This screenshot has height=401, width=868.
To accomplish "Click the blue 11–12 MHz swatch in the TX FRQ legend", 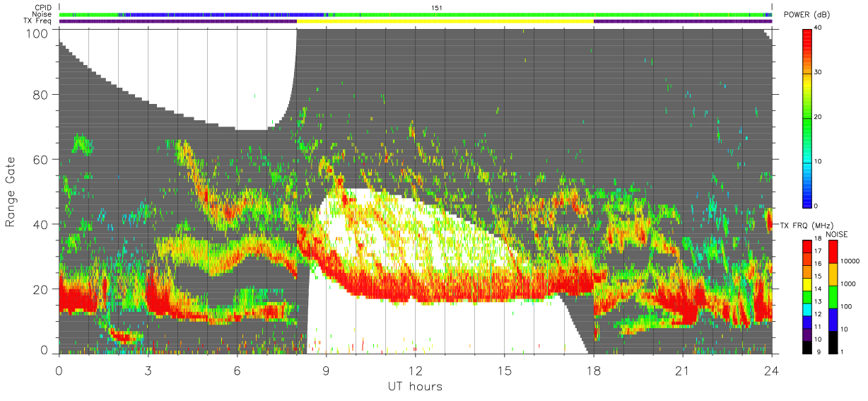I will click(807, 321).
